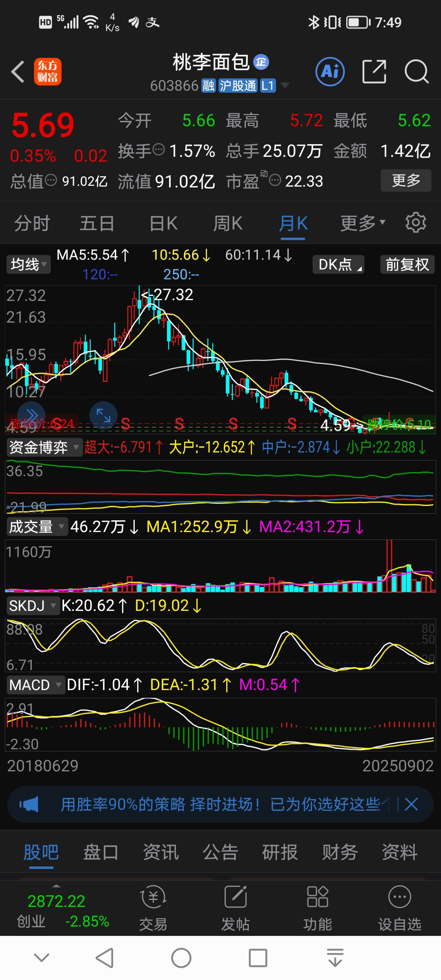Open the 资料 tab
This screenshot has width=441, height=980.
[x=400, y=853]
